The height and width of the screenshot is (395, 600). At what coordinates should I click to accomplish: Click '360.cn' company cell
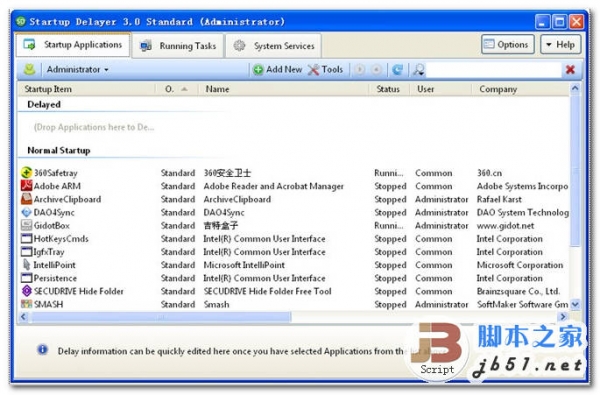[489, 173]
